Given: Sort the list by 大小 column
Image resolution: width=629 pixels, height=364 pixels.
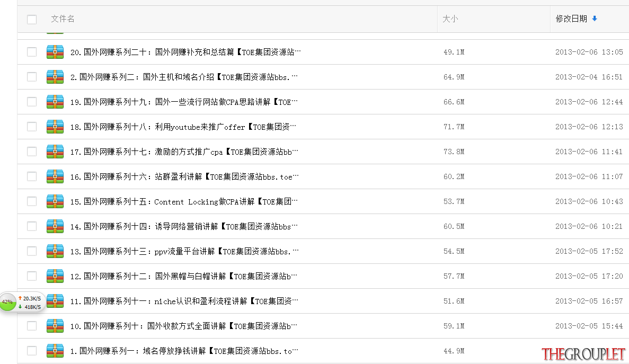Looking at the screenshot, I should point(450,19).
